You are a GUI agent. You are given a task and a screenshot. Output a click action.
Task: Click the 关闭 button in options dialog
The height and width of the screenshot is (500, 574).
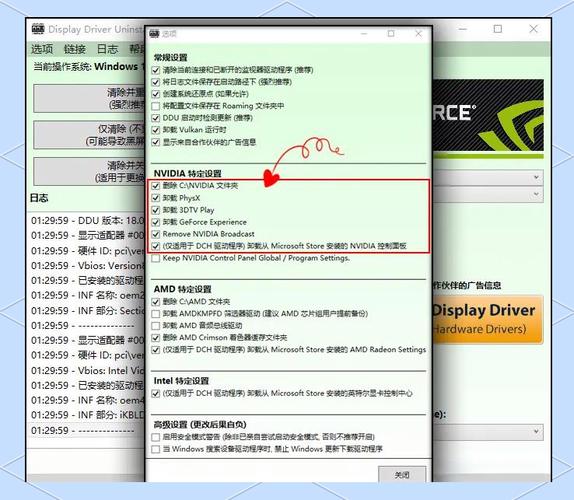(x=402, y=475)
